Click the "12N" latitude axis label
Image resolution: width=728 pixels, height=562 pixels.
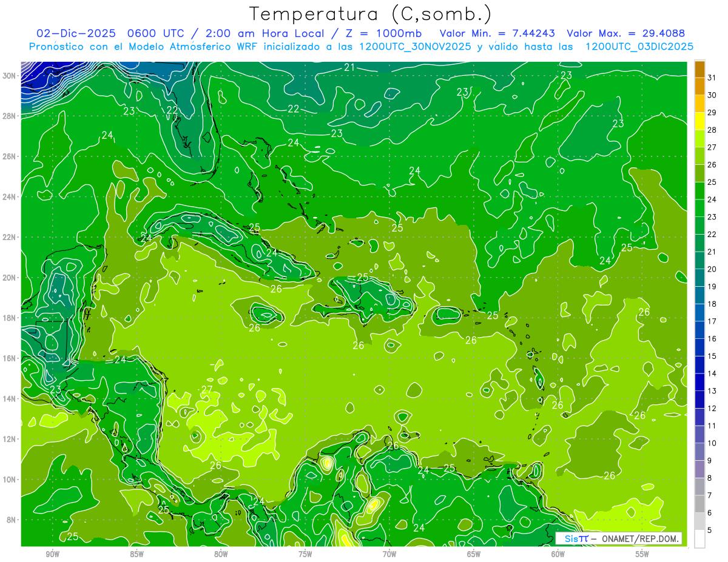(10, 439)
